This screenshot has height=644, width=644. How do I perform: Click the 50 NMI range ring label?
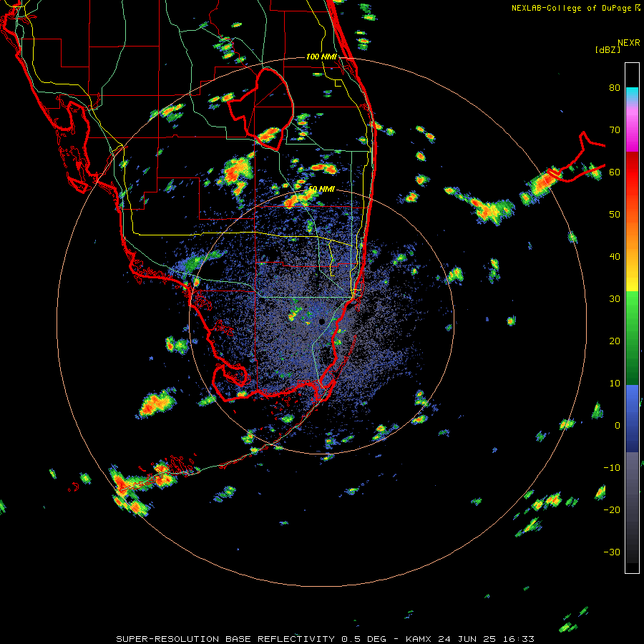(321, 189)
